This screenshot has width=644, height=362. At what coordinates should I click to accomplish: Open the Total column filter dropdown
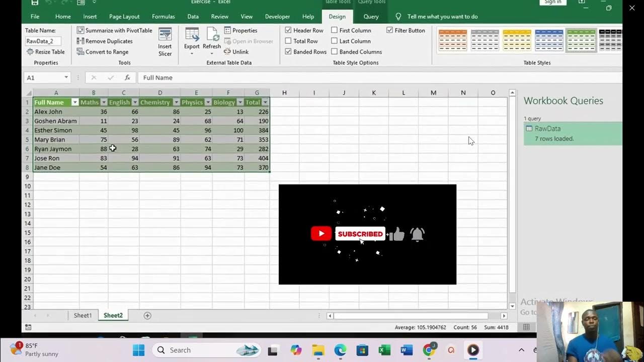(265, 103)
